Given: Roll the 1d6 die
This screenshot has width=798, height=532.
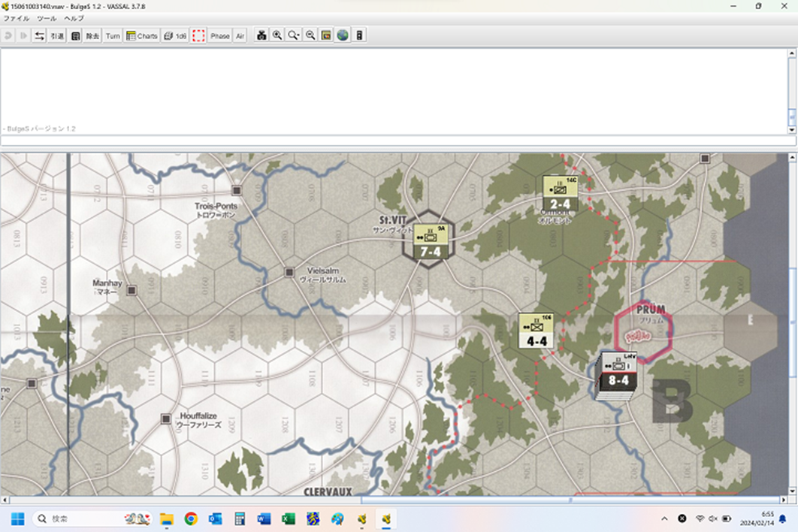Looking at the screenshot, I should coord(175,35).
